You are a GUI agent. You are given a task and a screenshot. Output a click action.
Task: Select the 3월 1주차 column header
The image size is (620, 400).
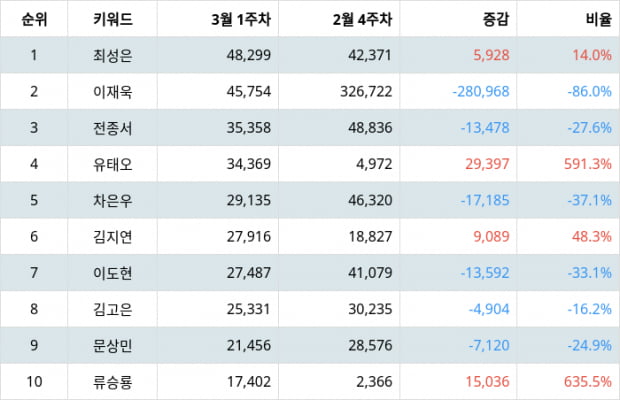[241, 19]
